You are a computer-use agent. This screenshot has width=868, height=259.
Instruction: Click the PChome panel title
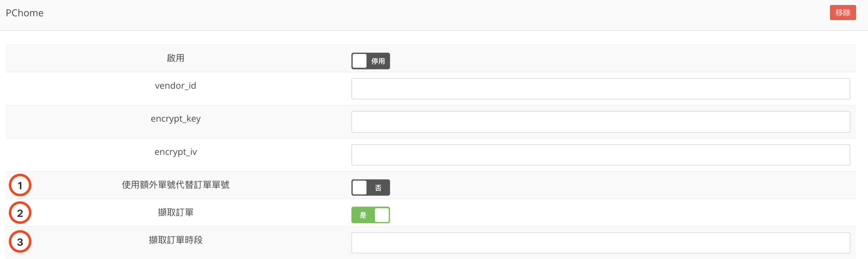(25, 13)
